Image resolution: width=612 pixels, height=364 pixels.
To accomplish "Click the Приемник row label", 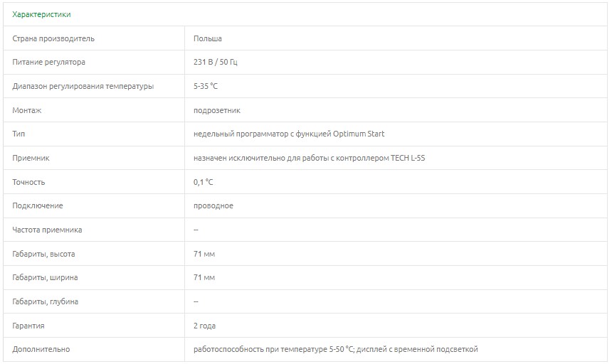I will [31, 158].
